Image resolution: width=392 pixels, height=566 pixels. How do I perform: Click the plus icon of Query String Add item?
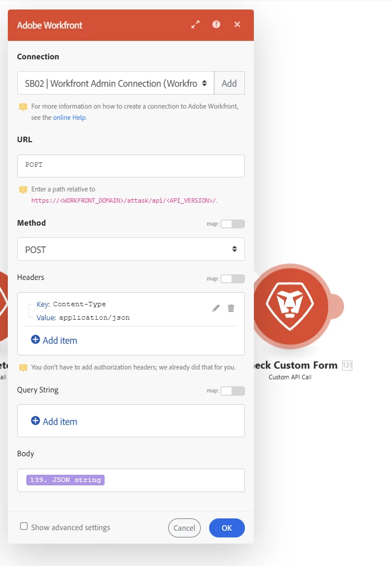click(x=35, y=420)
